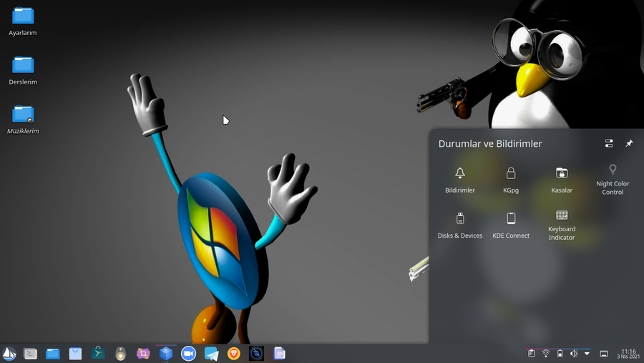
Task: Expand the Wi-Fi network list in tray
Action: [546, 354]
